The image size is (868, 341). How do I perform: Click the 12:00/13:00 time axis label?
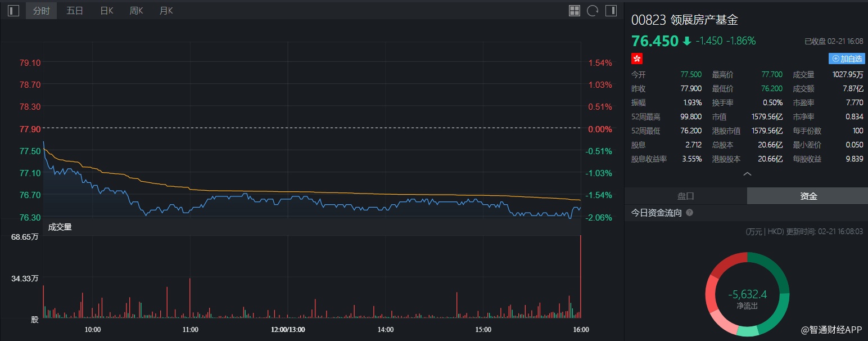point(288,330)
